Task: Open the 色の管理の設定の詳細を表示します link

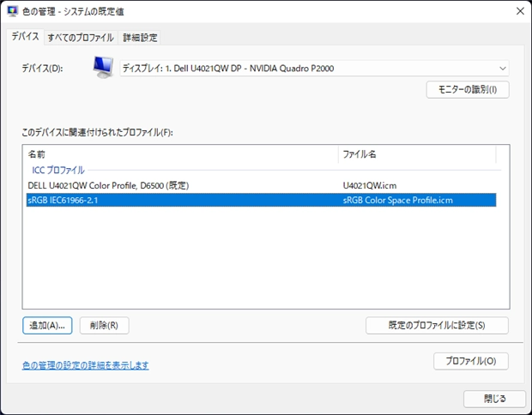Action: 86,365
